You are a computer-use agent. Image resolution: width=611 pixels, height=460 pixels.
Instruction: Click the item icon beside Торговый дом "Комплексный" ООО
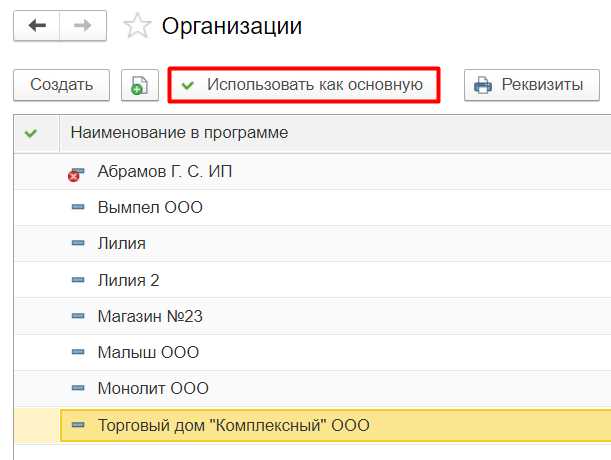tap(78, 424)
